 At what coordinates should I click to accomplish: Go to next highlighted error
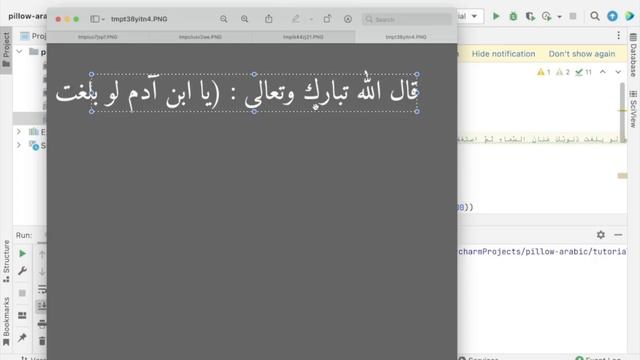point(618,72)
